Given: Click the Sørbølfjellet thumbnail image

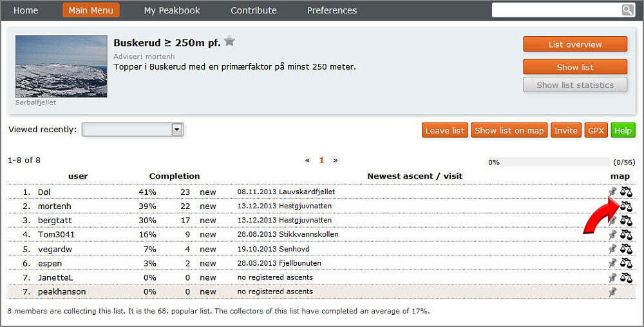Looking at the screenshot, I should point(61,66).
